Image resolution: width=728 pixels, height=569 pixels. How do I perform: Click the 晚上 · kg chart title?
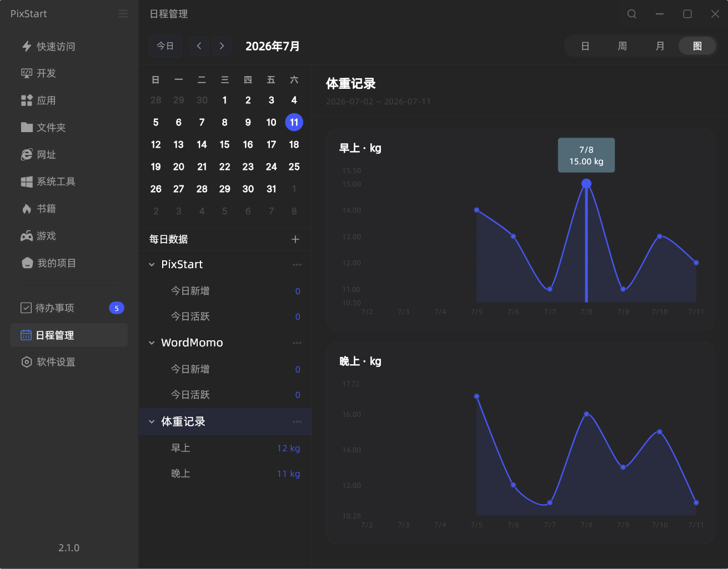[360, 361]
